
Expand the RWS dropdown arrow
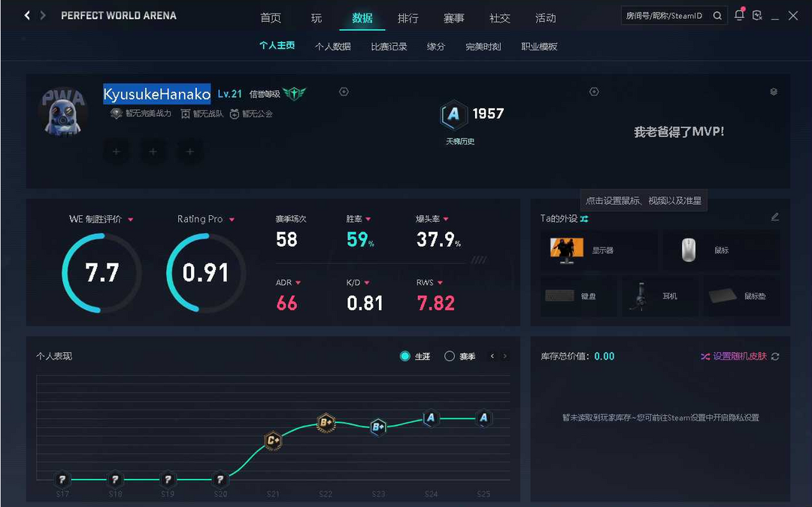pos(440,283)
